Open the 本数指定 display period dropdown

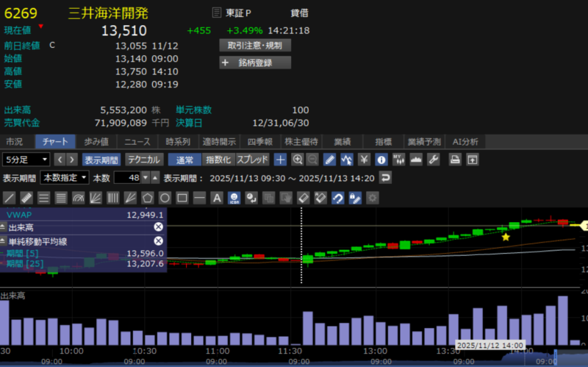(64, 178)
